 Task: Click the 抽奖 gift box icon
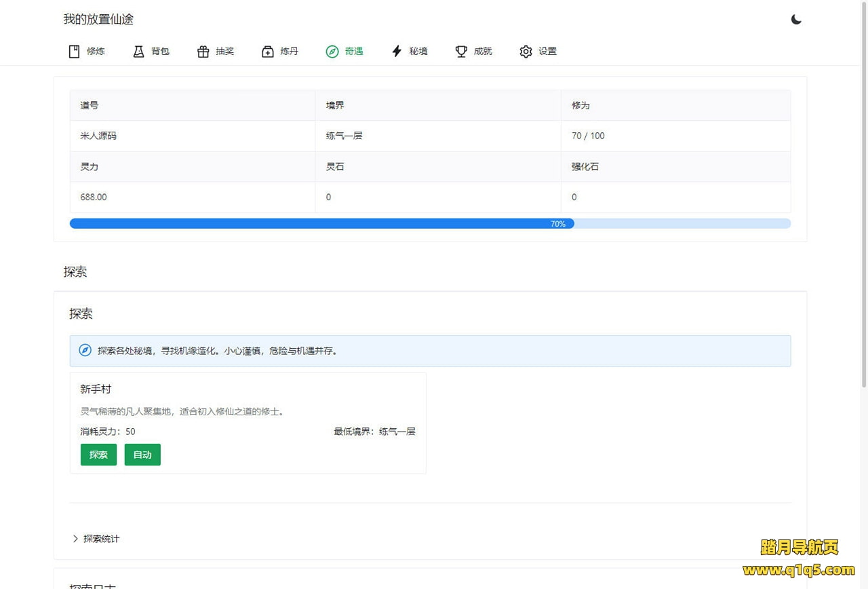(203, 52)
